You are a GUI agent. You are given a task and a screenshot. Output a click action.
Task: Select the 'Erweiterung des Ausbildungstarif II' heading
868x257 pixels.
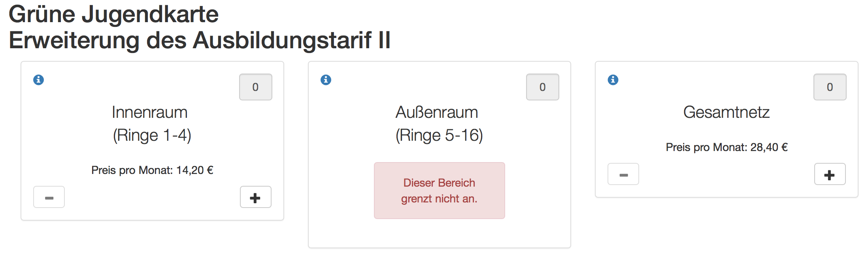(x=200, y=40)
